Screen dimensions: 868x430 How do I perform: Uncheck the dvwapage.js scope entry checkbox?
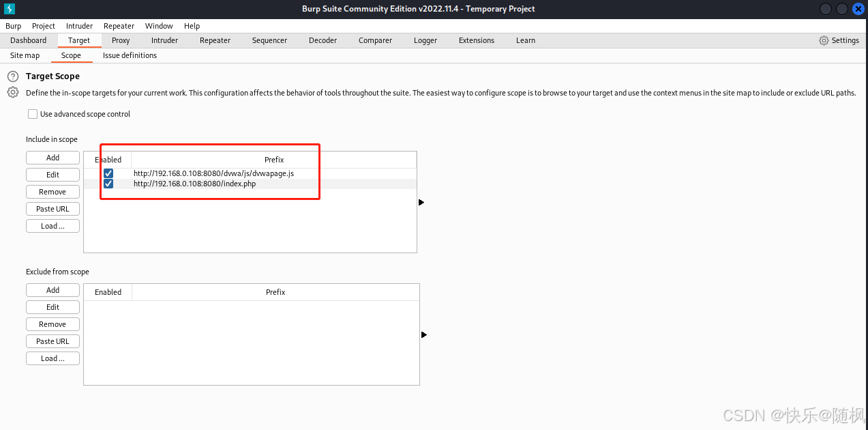[108, 173]
